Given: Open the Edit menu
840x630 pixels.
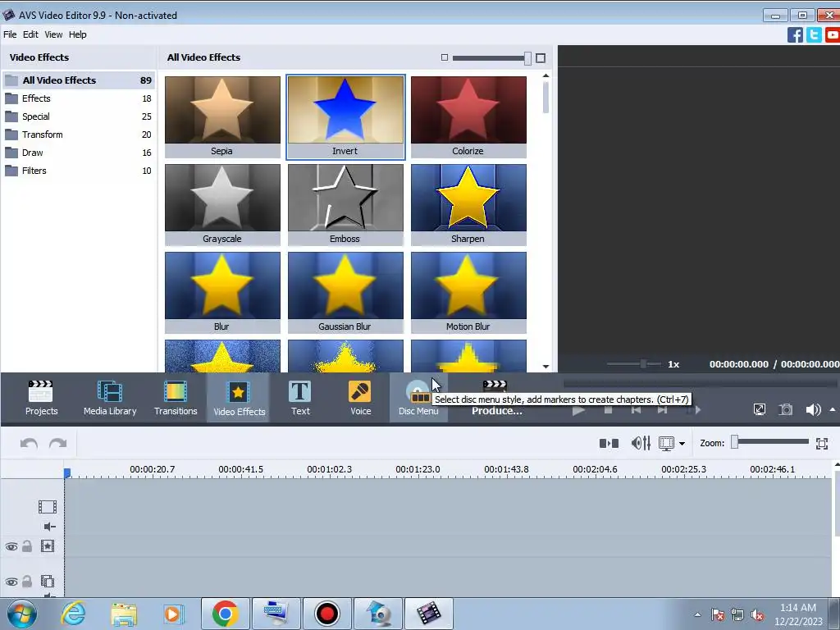Looking at the screenshot, I should pyautogui.click(x=30, y=34).
